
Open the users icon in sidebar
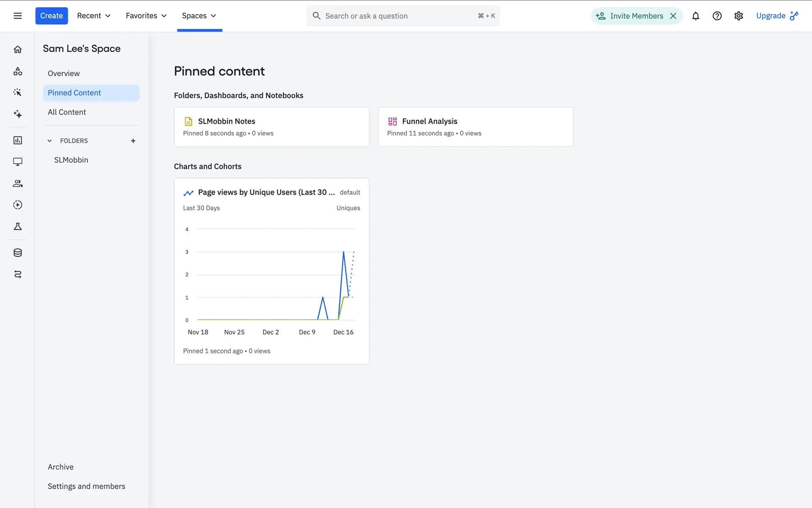(x=17, y=183)
